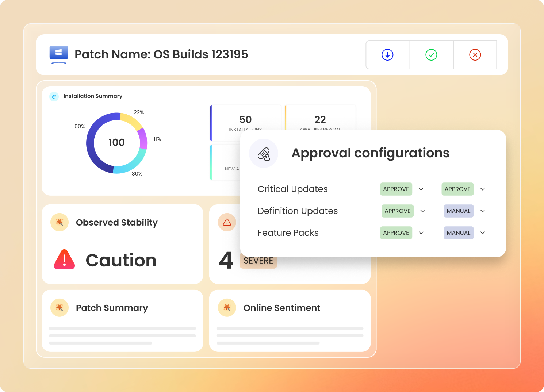The height and width of the screenshot is (392, 544).
Task: Expand first Critical Updates approval dropdown
Action: click(421, 189)
